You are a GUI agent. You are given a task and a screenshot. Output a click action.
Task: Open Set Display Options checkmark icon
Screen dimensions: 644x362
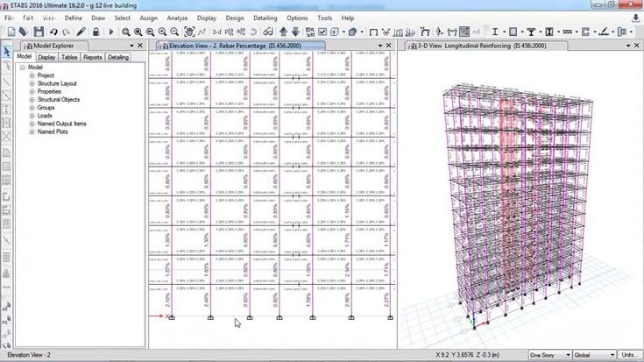[322, 32]
